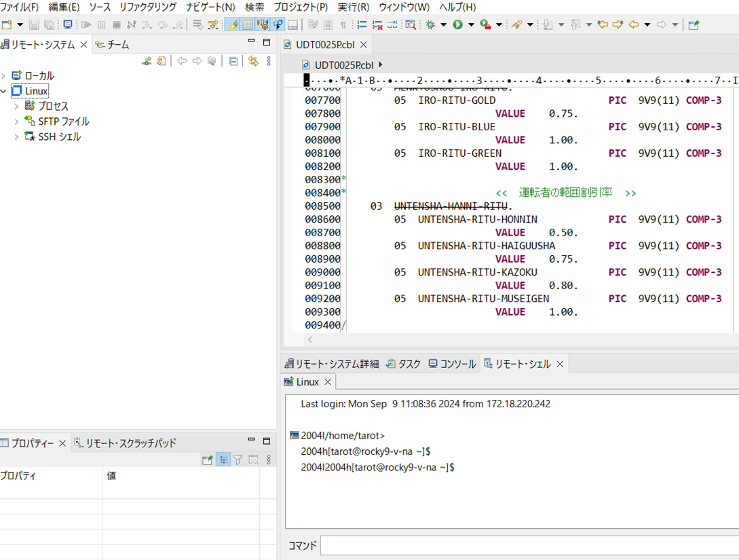Switch to the コンソール tab
The image size is (739, 560).
coord(453,364)
